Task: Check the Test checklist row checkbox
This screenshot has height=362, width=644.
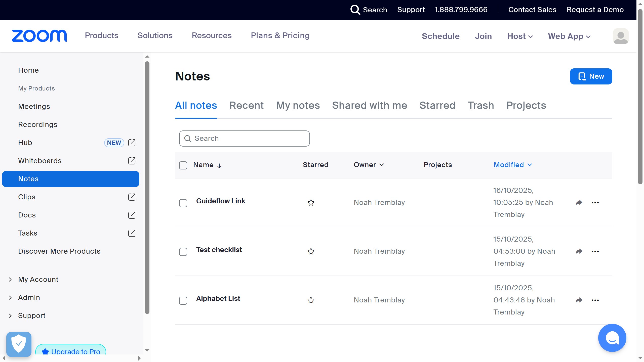Action: (183, 252)
